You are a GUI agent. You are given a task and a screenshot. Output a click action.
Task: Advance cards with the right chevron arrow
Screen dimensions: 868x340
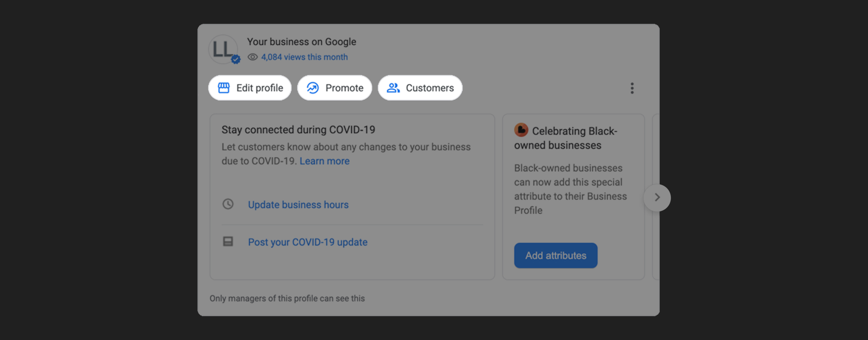click(x=657, y=198)
